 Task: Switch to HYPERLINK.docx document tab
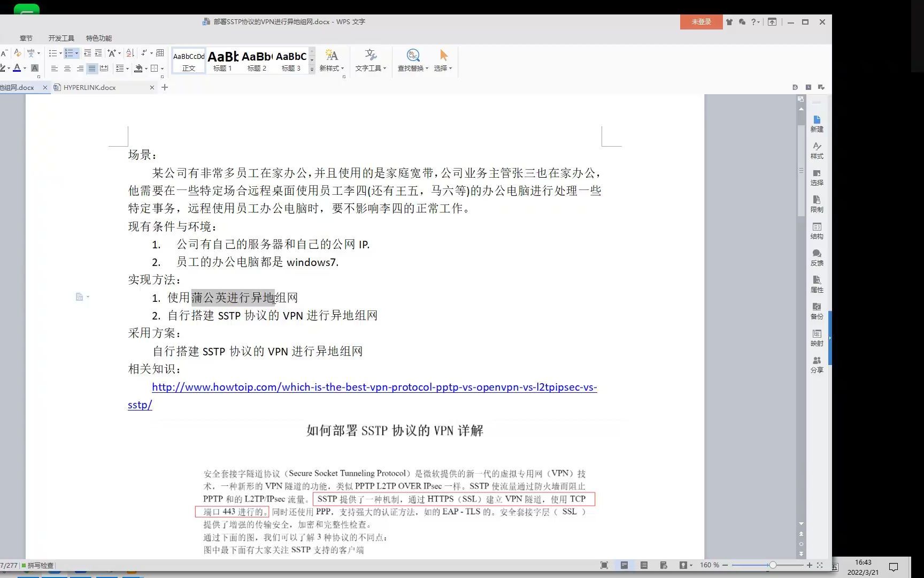point(89,87)
